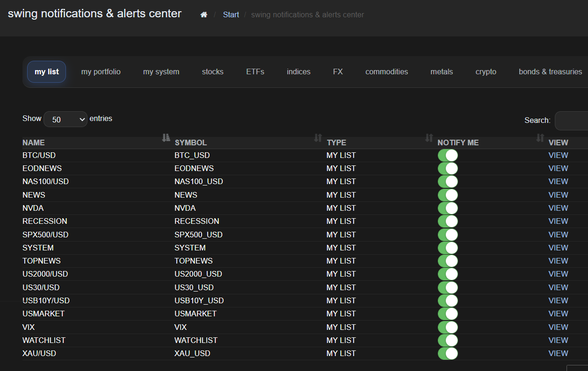Click the home icon in breadcrumb
The image size is (588, 371).
(x=203, y=15)
